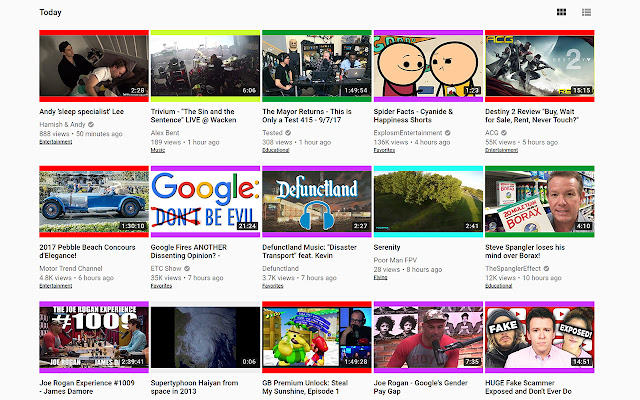Open the Andy 'sleep specialist' Lee thumbnail

94,66
